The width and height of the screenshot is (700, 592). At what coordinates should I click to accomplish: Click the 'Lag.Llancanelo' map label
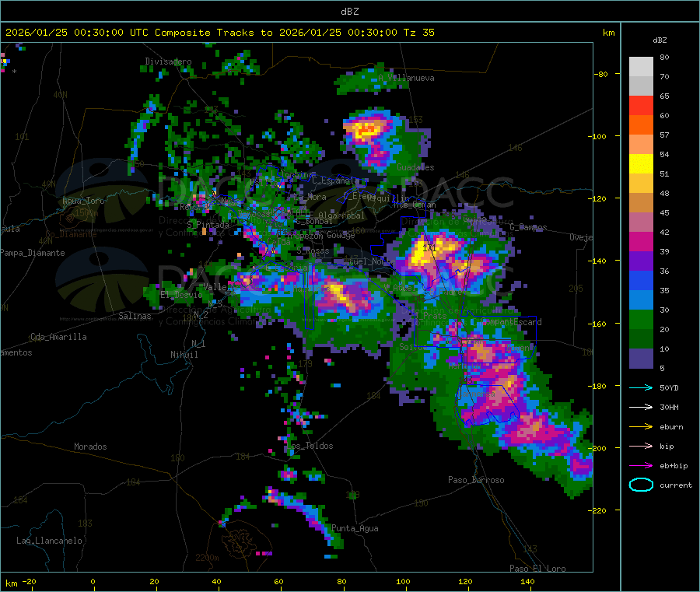click(49, 541)
